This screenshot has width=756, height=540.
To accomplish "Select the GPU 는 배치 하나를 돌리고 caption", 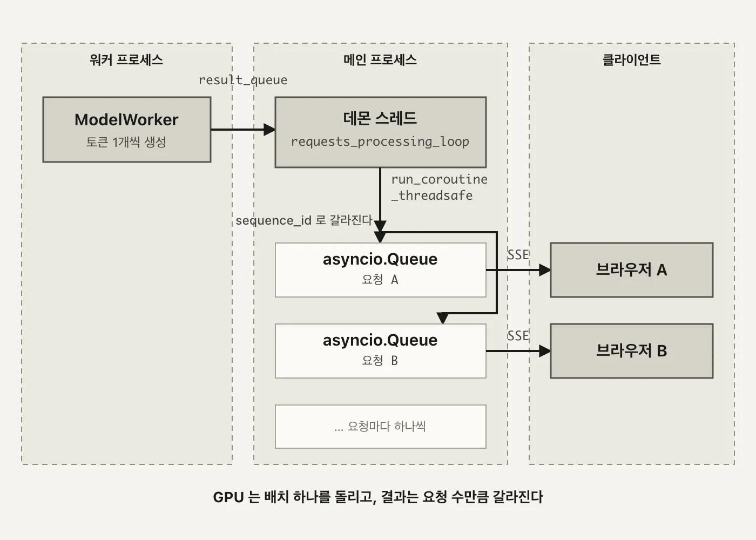I will click(x=378, y=497).
